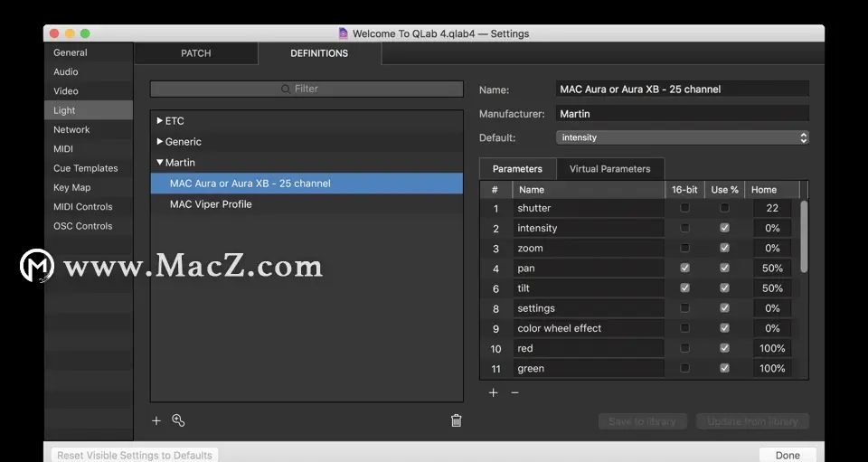Click the tilt parameter name cell
The image size is (868, 462).
589,288
